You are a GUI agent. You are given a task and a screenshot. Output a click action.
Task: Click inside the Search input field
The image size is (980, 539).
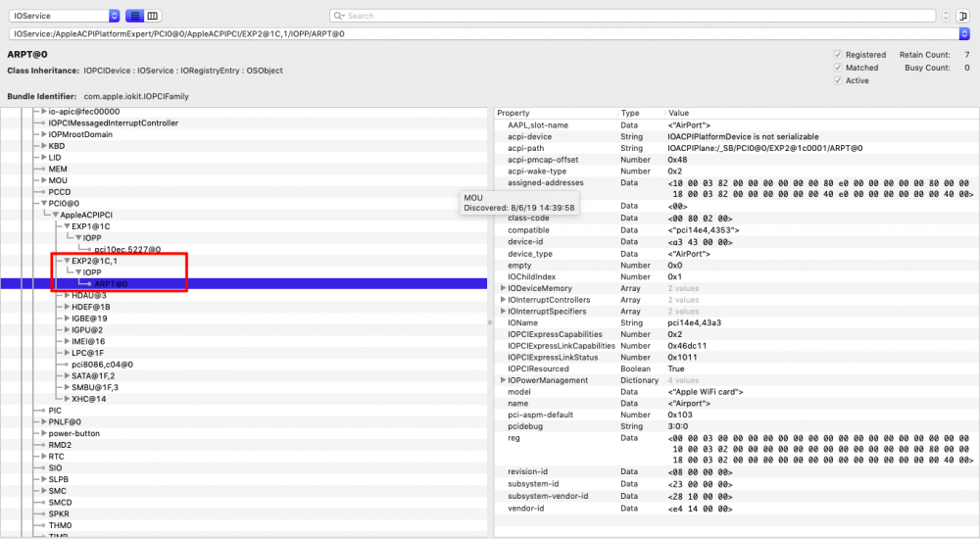(x=637, y=16)
